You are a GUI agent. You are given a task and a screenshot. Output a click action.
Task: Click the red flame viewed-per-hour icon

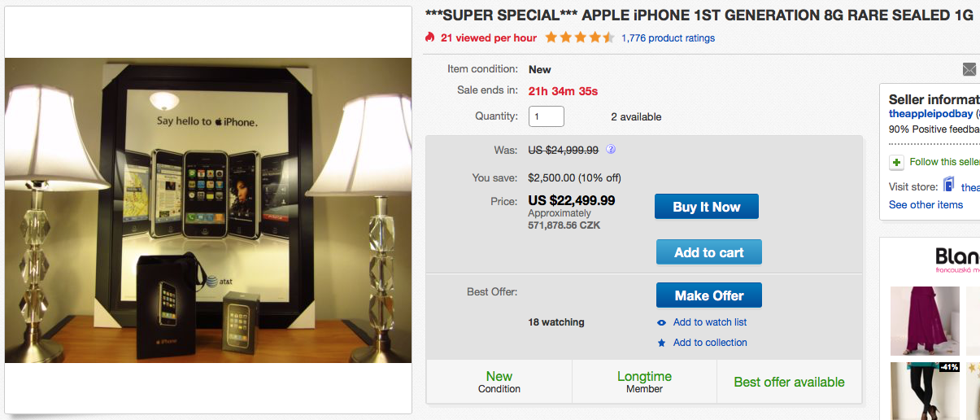pyautogui.click(x=430, y=37)
